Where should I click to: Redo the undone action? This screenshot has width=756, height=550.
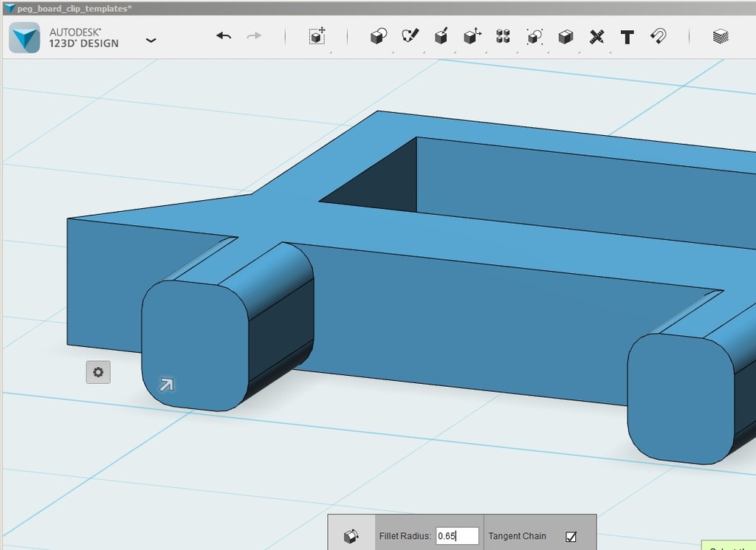coord(254,36)
